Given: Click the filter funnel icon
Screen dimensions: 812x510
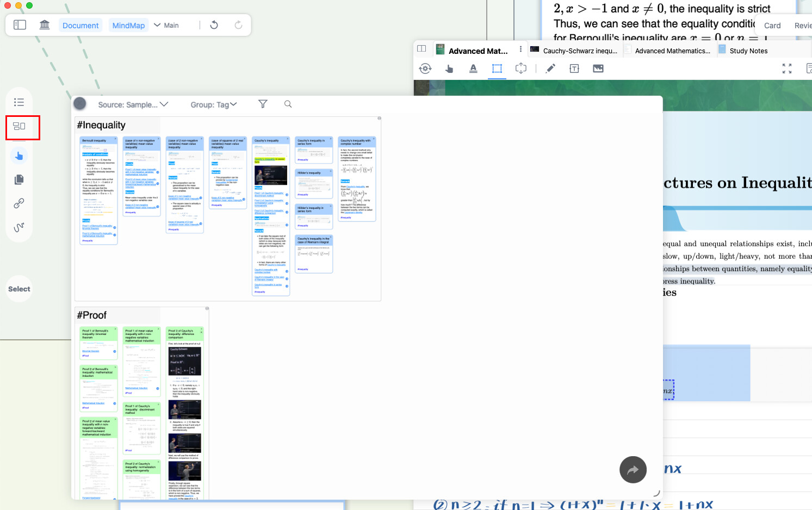Looking at the screenshot, I should coord(263,104).
